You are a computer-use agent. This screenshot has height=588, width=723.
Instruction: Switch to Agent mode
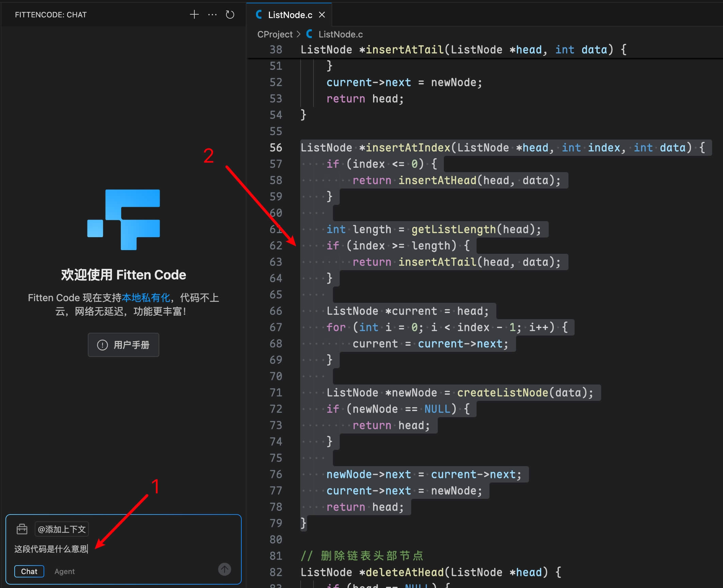coord(64,571)
